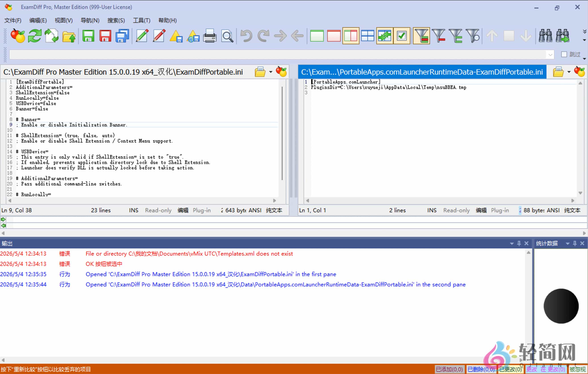Open the 统计数据 panel options dropdown arrow

[568, 244]
